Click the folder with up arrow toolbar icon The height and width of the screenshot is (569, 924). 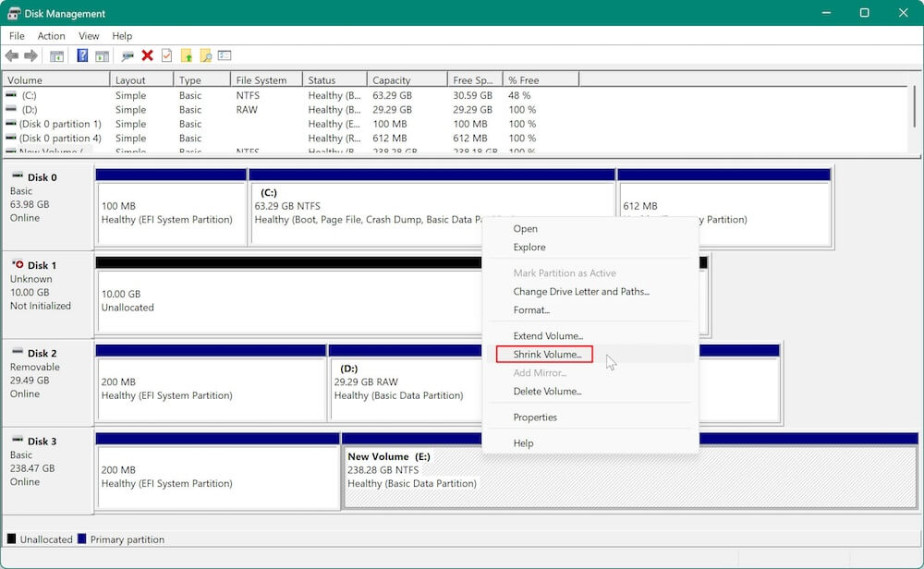point(188,55)
